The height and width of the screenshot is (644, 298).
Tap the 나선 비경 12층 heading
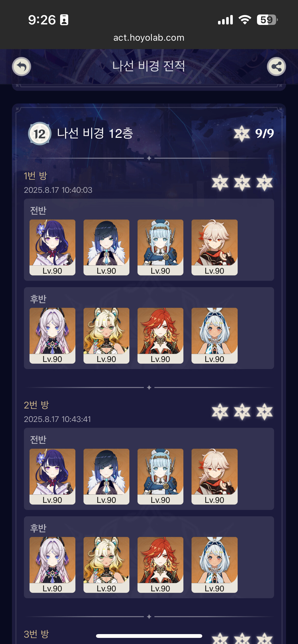pyautogui.click(x=95, y=133)
